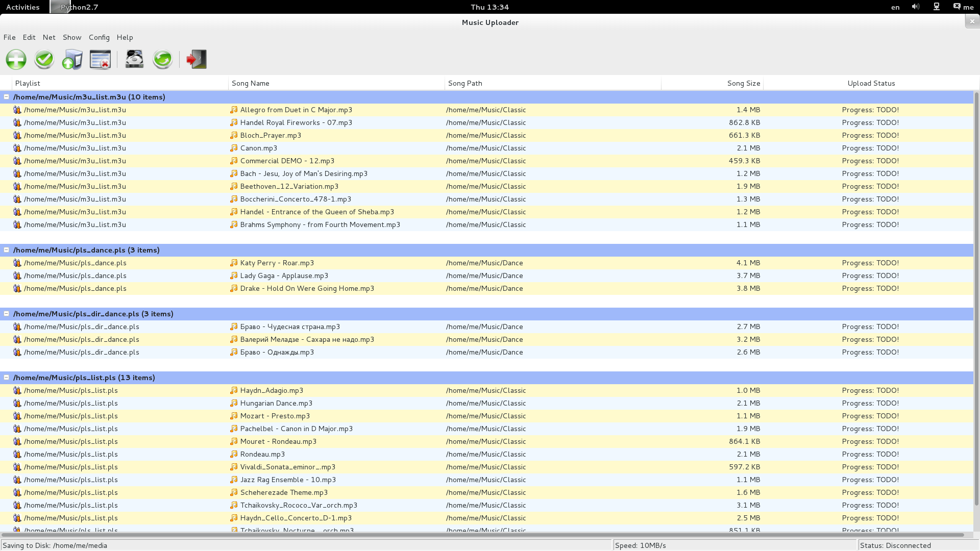Click the upload to server icon
Screen dimensions: 980x551
tap(72, 60)
